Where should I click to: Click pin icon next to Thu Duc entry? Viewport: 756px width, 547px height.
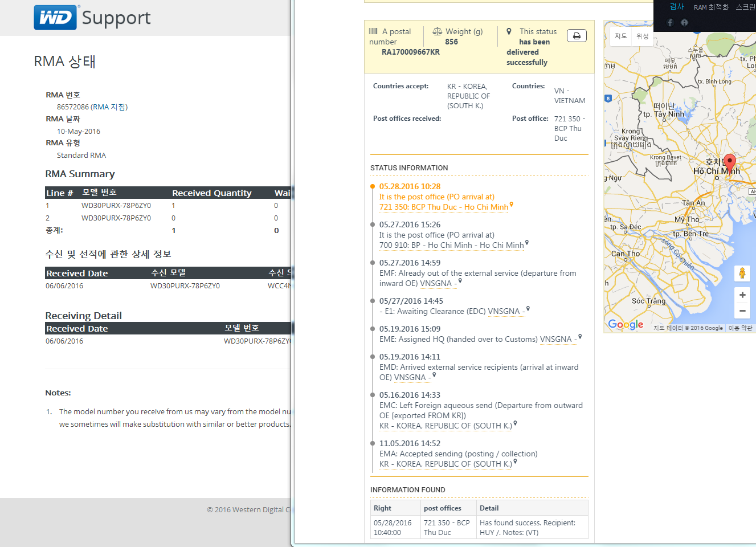[512, 204]
